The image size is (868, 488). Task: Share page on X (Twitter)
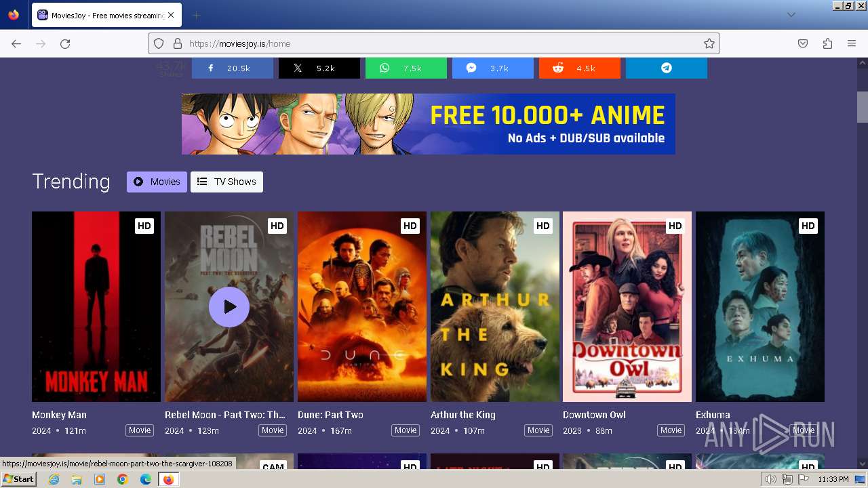tap(319, 68)
